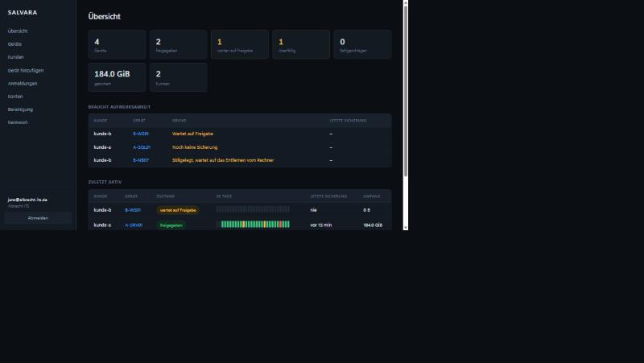Click the empty 35-day history bar for B-WS01
The height and width of the screenshot is (363, 644).
[253, 209]
